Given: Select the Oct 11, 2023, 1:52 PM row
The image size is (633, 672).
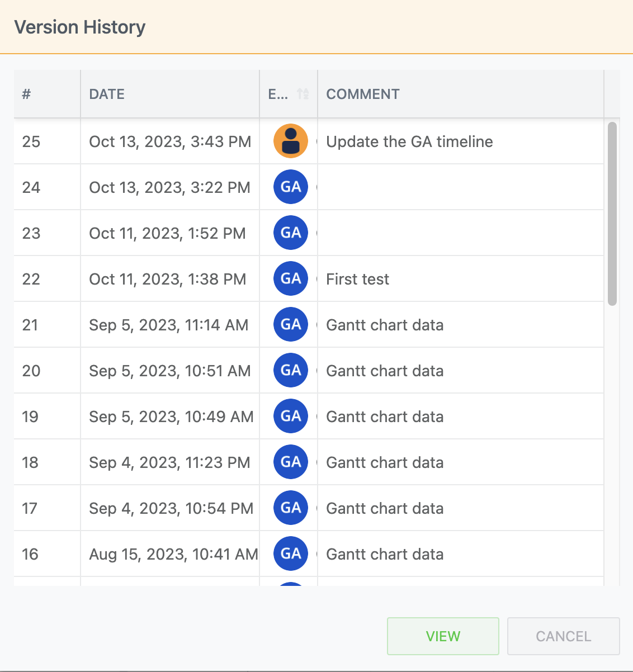Looking at the screenshot, I should pyautogui.click(x=167, y=233).
